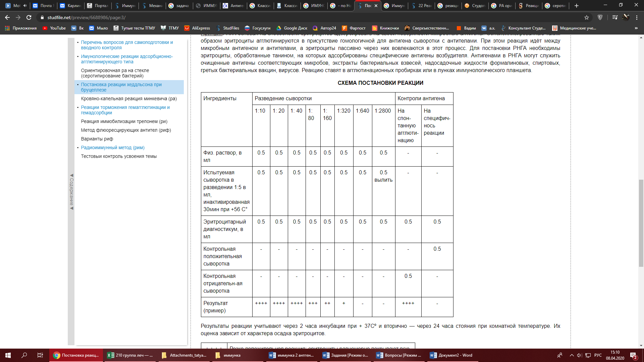Go back to the previous page
This screenshot has height=362, width=644.
(x=7, y=17)
